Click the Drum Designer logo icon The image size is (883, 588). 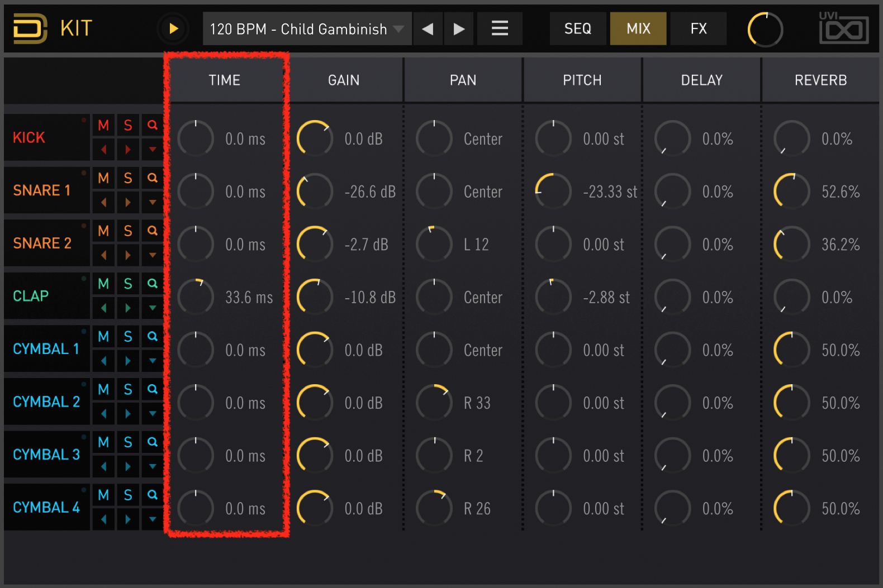click(30, 28)
